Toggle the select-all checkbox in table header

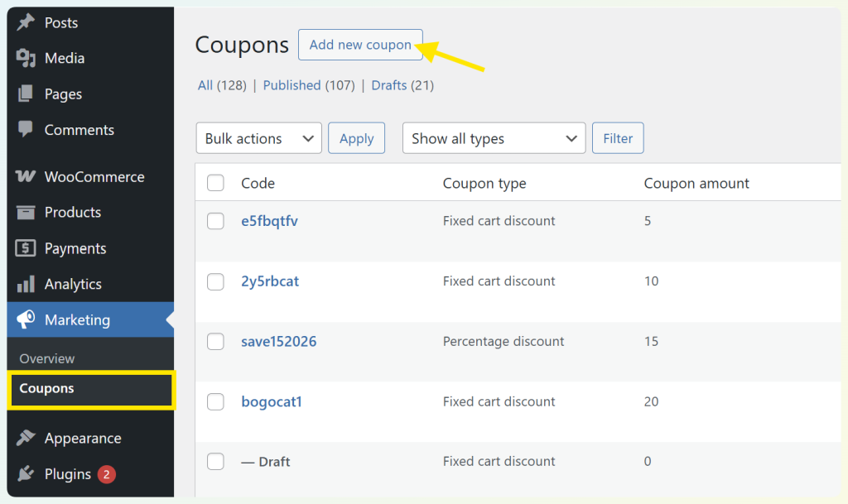[215, 183]
